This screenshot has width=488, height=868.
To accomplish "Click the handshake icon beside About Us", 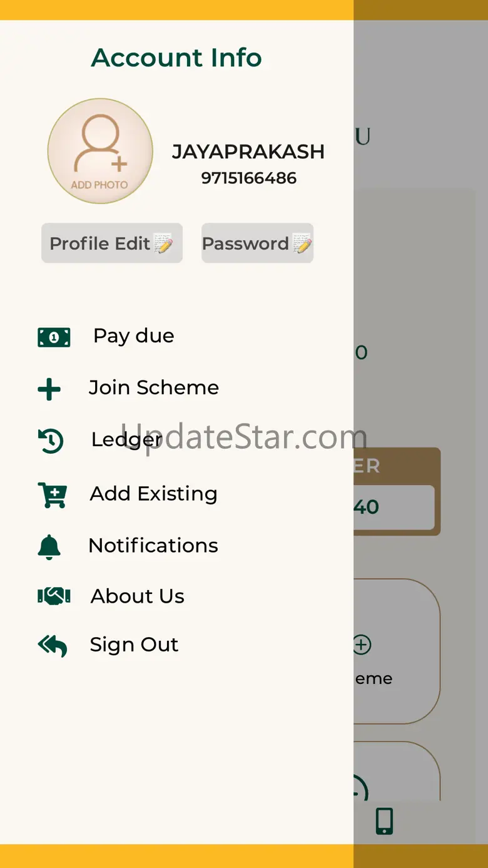I will [x=54, y=596].
